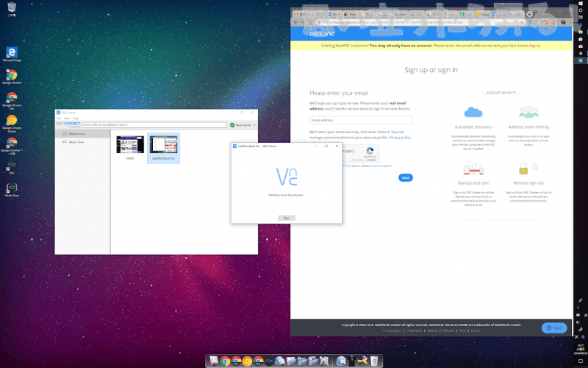Click the Remote sign out lock icon
Image resolution: width=588 pixels, height=368 pixels.
pos(528,169)
